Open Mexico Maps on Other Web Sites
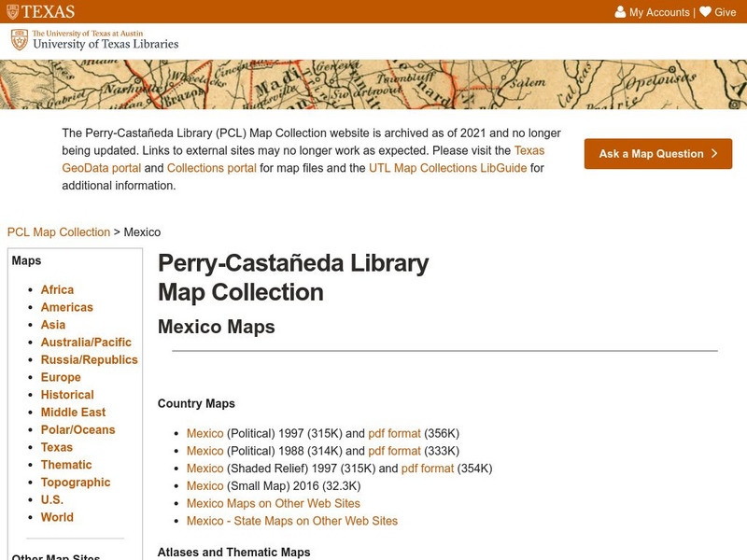The image size is (747, 560). [273, 503]
